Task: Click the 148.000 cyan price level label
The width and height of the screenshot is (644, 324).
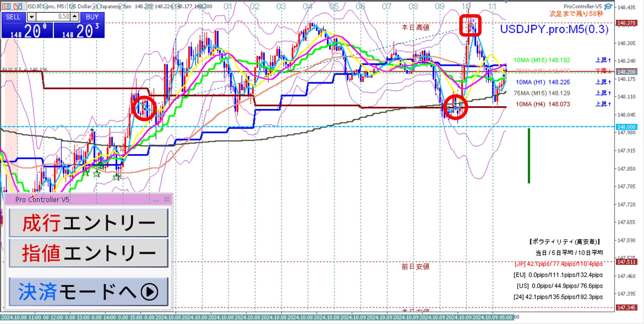Action: pyautogui.click(x=626, y=127)
